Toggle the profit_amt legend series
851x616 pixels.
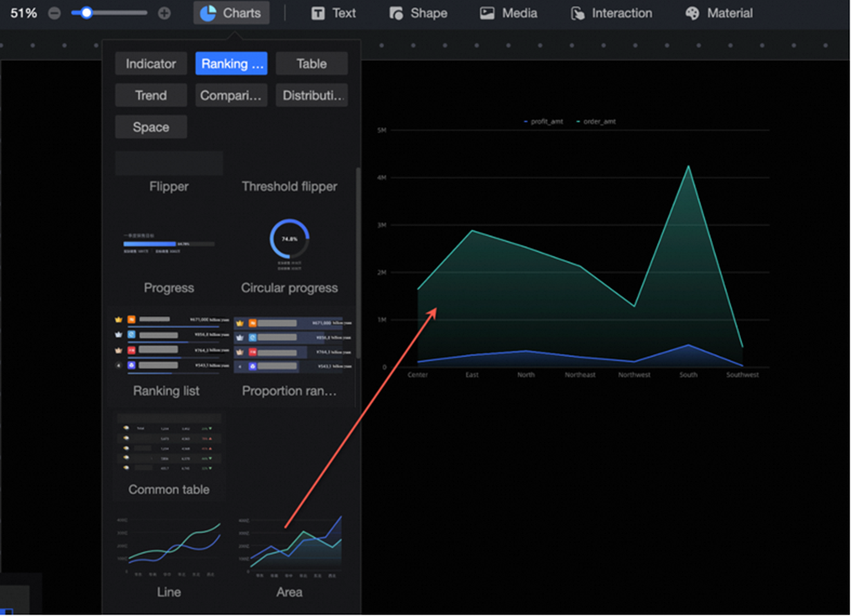click(544, 122)
